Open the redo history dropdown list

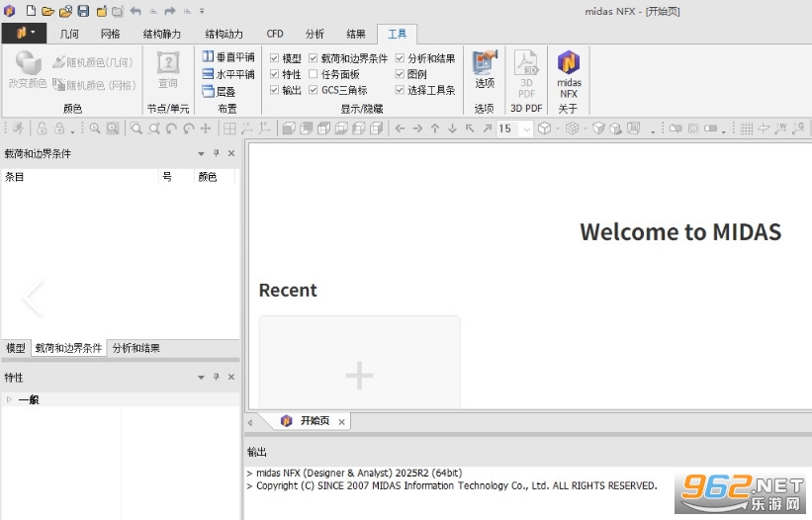pos(187,11)
